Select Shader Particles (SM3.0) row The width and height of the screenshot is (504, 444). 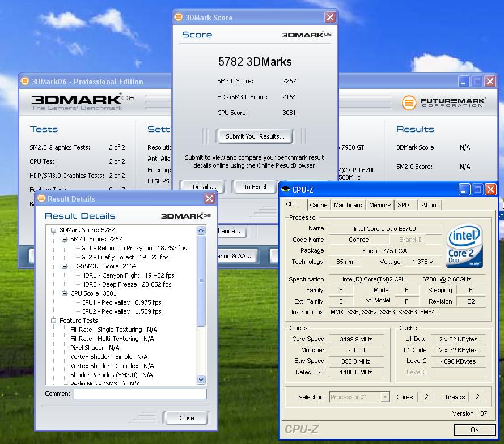(112, 375)
